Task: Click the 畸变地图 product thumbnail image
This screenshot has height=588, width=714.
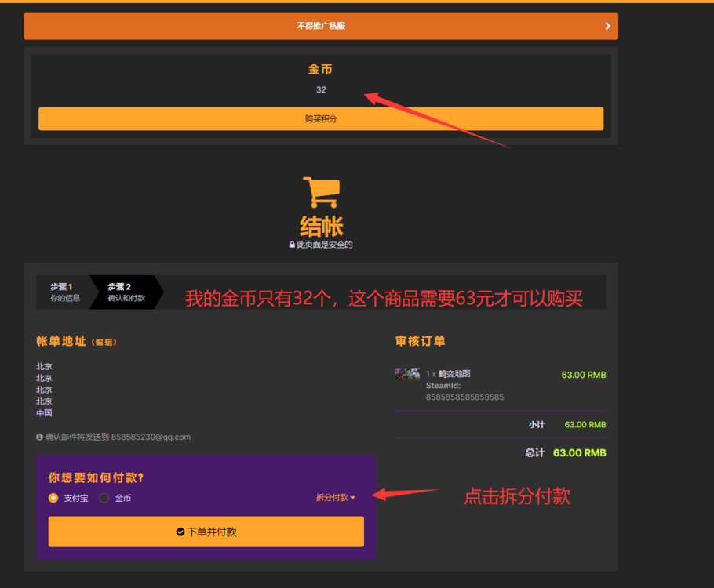Action: 407,375
